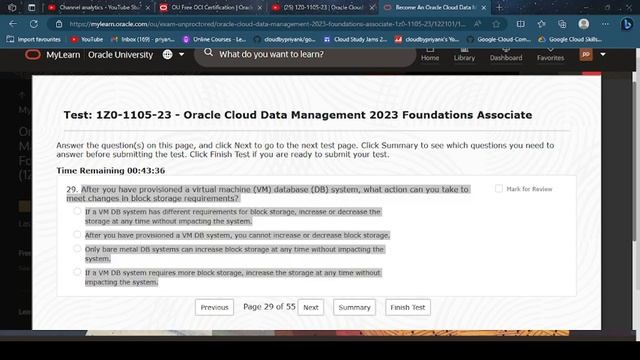Click the search magnifier icon

click(208, 52)
